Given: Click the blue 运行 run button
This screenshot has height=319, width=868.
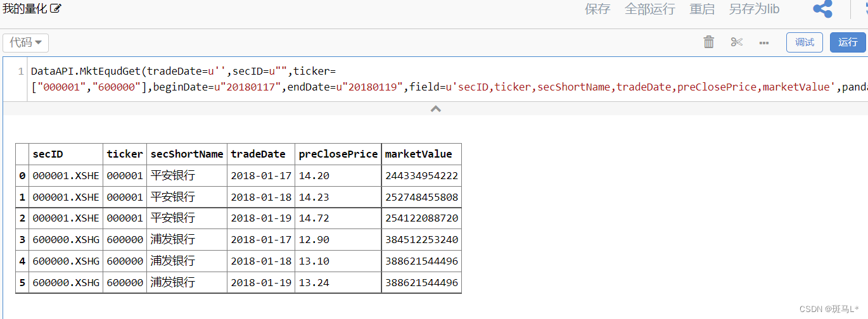Looking at the screenshot, I should (848, 42).
